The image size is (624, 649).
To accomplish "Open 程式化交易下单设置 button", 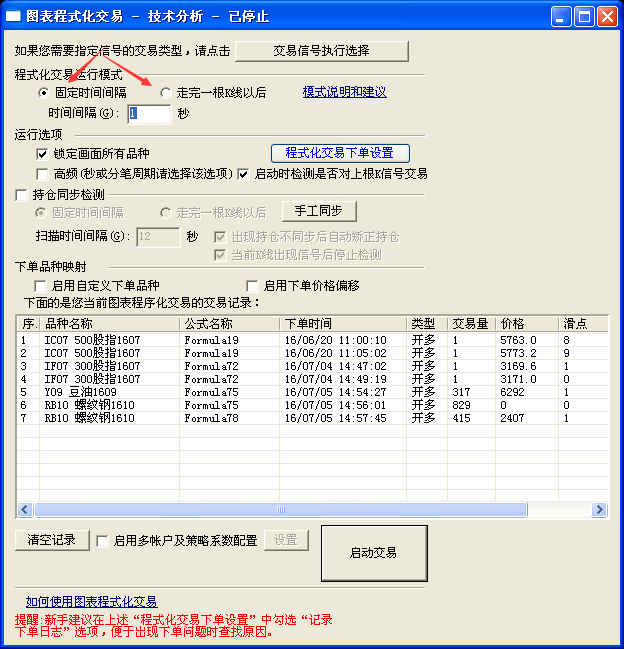I will (340, 153).
